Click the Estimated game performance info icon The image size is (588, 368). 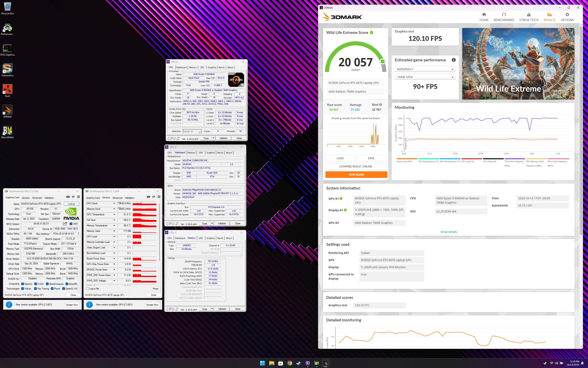[x=453, y=60]
